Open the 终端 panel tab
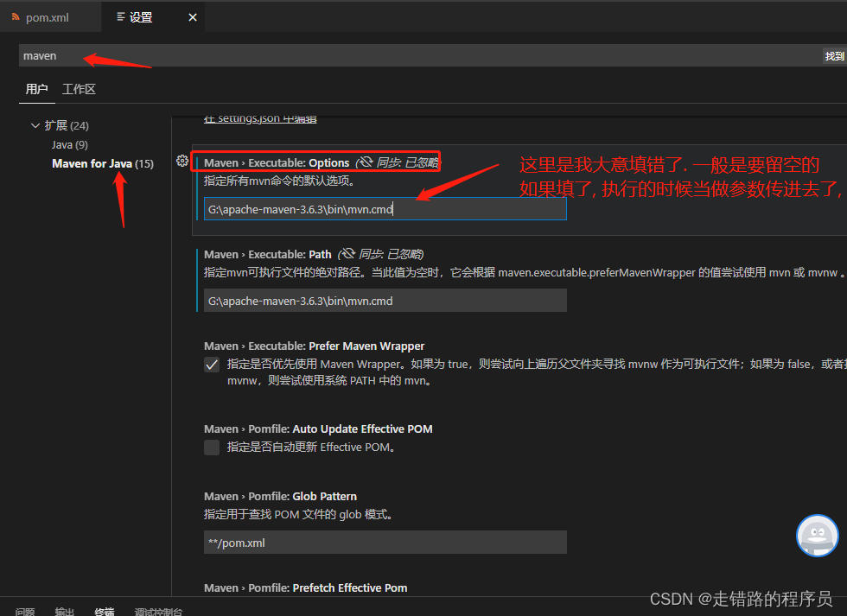 105,611
